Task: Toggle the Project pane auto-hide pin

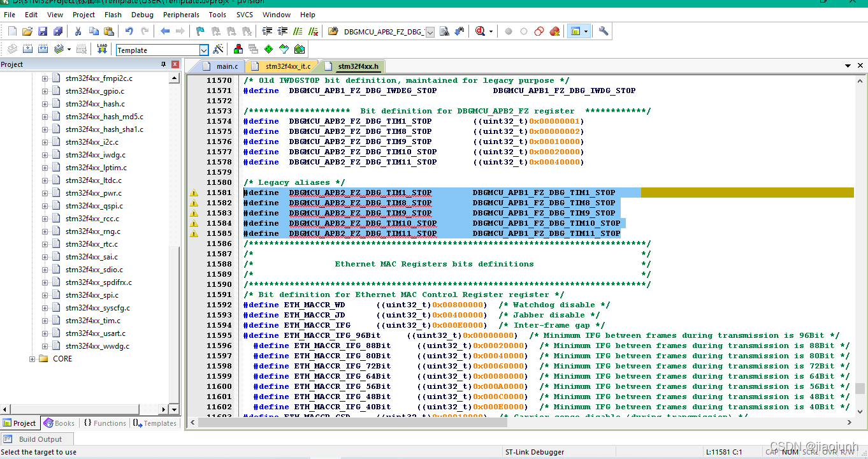Action: 163,64
